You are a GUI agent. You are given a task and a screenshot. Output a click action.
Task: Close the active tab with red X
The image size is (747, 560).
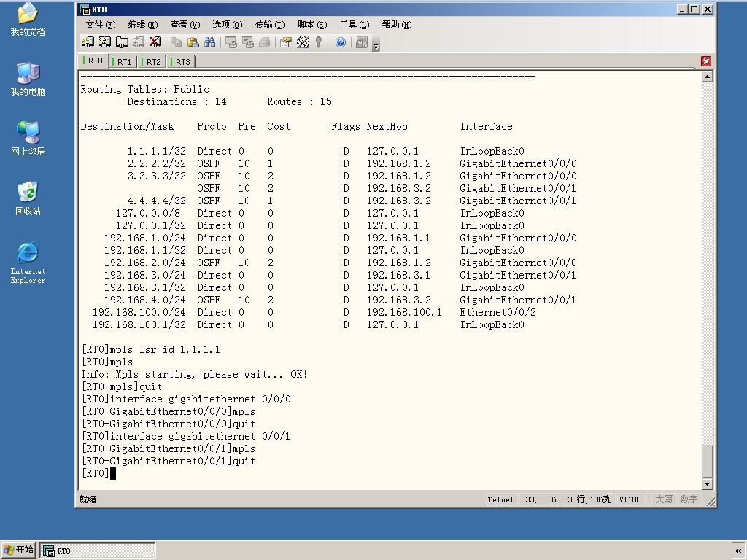(x=706, y=61)
